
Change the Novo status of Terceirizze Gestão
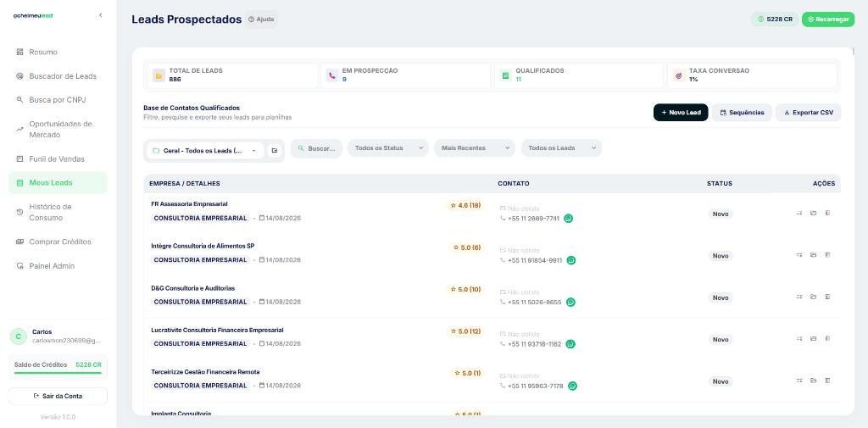(721, 381)
